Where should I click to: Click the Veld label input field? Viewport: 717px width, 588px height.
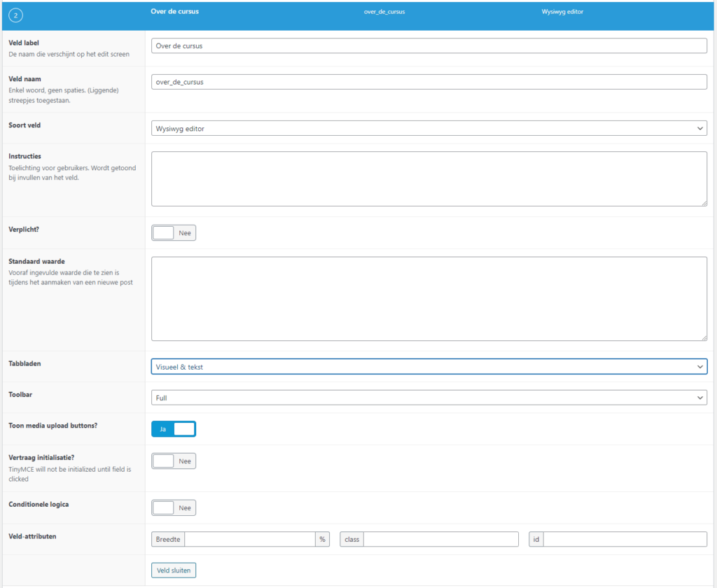coord(429,45)
